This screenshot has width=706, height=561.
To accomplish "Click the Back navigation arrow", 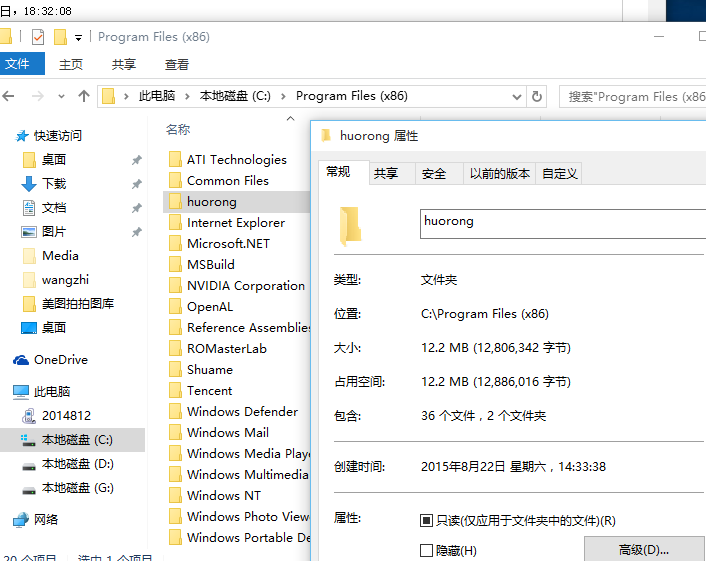I will [x=9, y=96].
